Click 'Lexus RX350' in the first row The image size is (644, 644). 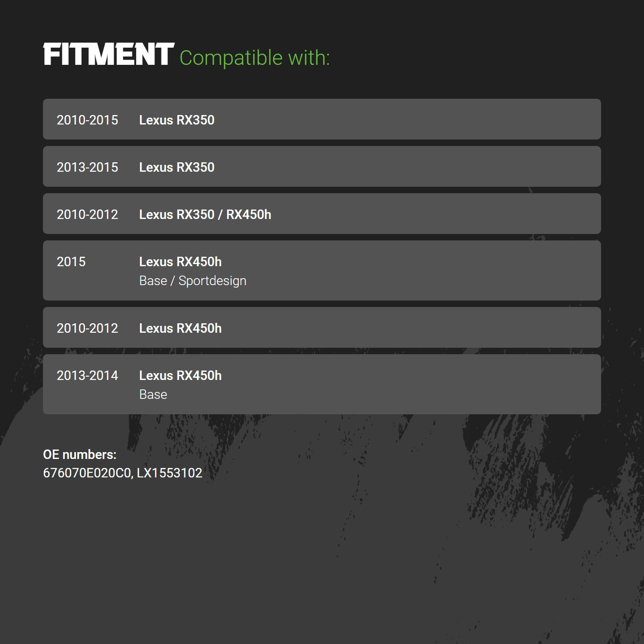pos(177,120)
